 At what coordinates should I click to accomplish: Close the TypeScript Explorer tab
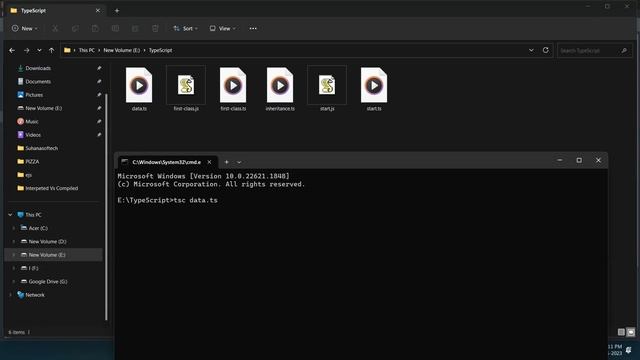98,11
